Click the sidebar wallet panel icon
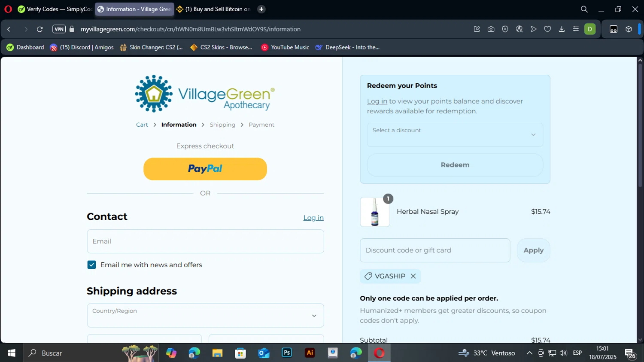Viewport: 644px width, 362px height. tap(614, 29)
